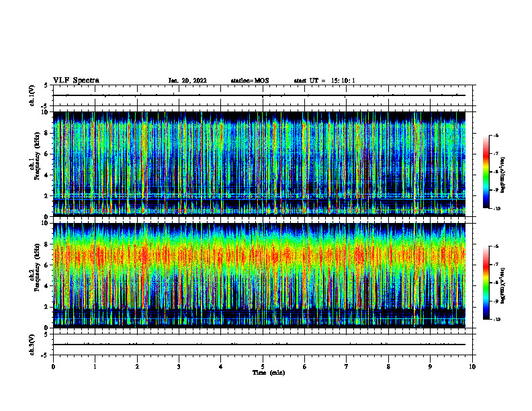
Task: Click the "-10" label on ch.2 colorbar
Action: 496,320
